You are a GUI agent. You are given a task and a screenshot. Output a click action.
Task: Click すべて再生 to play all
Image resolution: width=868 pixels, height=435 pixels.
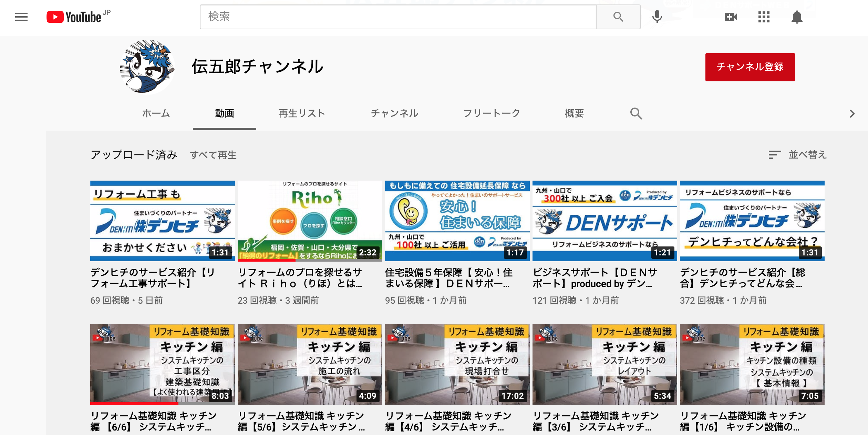[x=213, y=155]
